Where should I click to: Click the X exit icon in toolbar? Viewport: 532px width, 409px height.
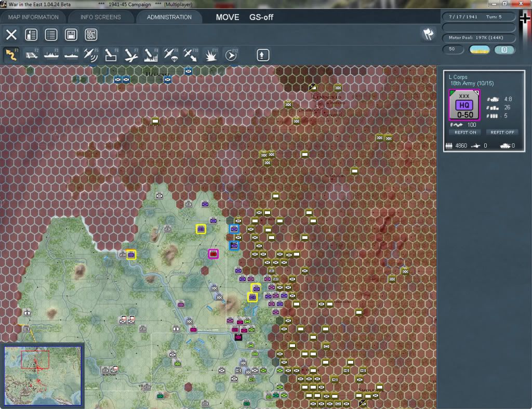point(11,35)
